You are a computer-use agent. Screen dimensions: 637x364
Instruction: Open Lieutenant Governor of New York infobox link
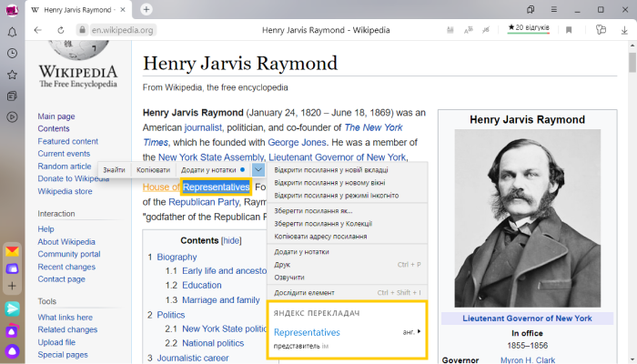click(x=527, y=318)
